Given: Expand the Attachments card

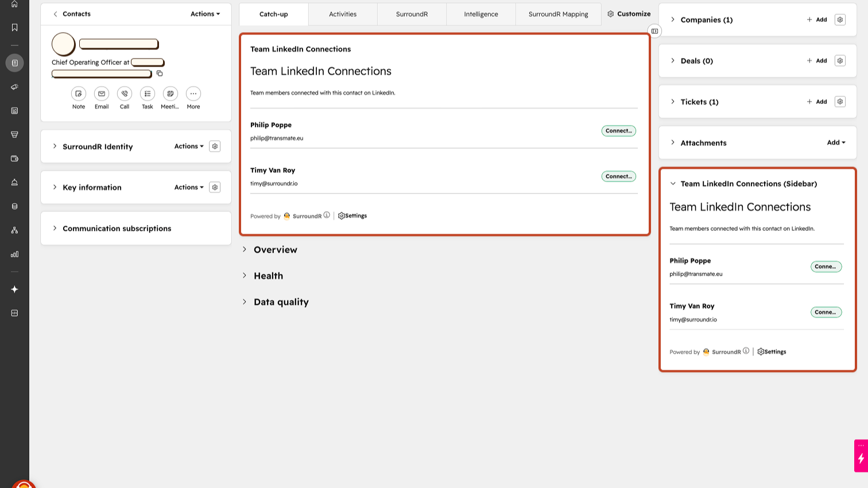Looking at the screenshot, I should (673, 142).
